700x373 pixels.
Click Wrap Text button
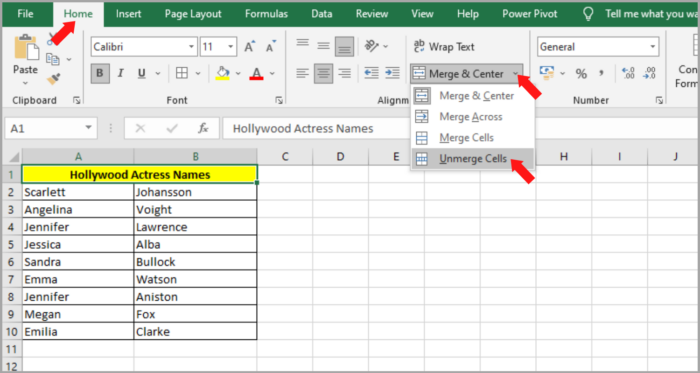[444, 46]
